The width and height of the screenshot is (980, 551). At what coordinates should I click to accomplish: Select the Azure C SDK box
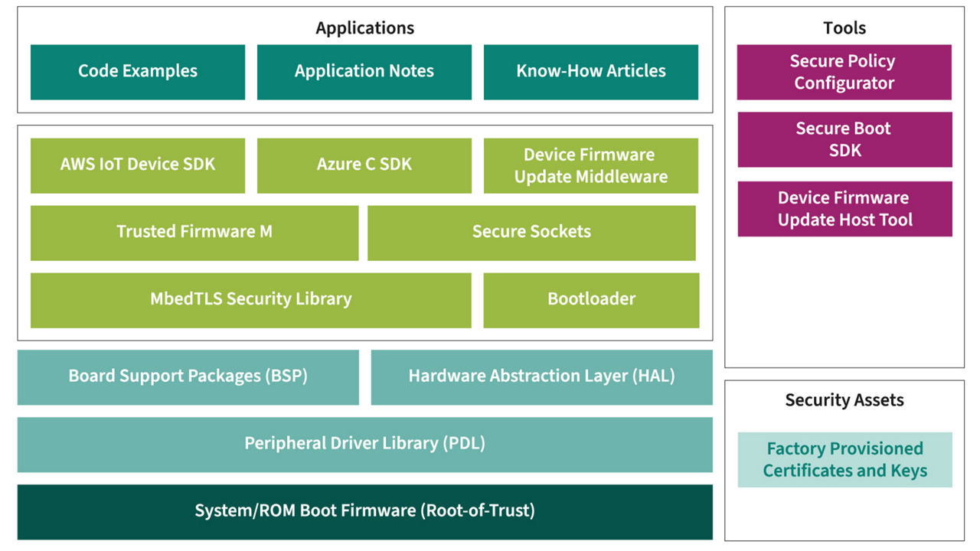(364, 165)
